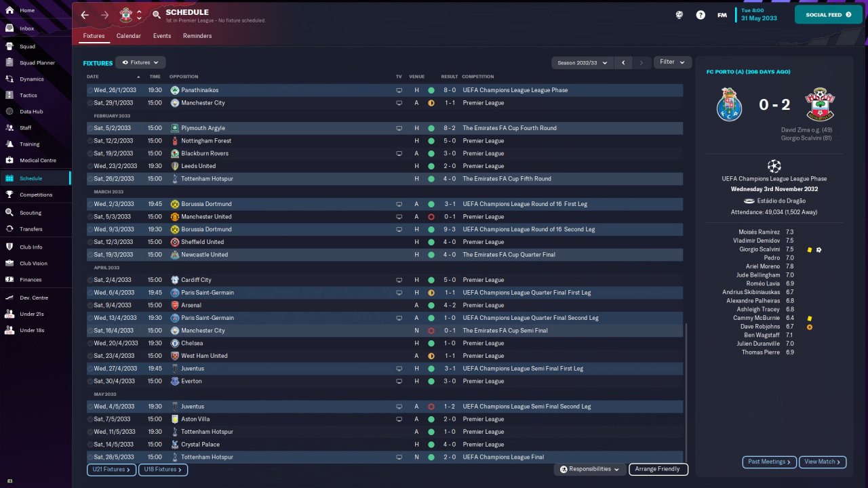Open the Filter dropdown
Viewport: 868px width, 488px height.
673,62
